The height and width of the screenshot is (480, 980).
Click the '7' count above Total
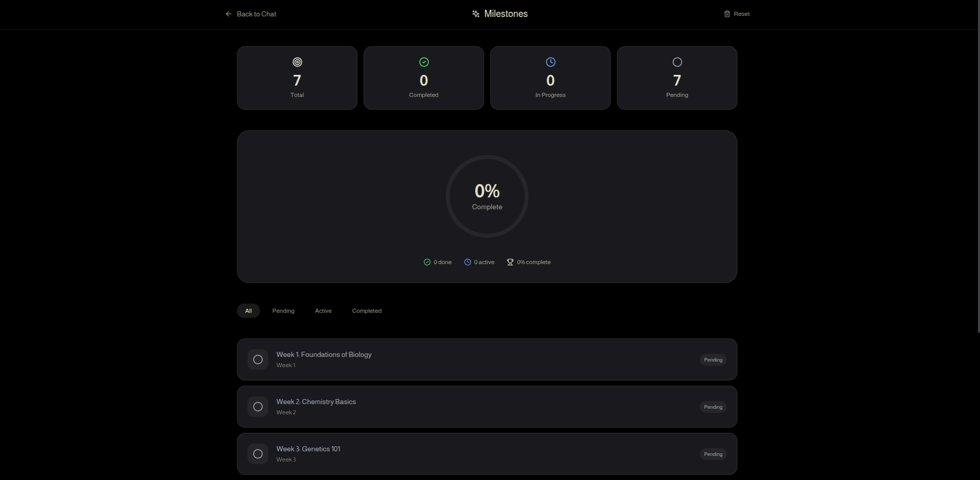click(x=297, y=81)
